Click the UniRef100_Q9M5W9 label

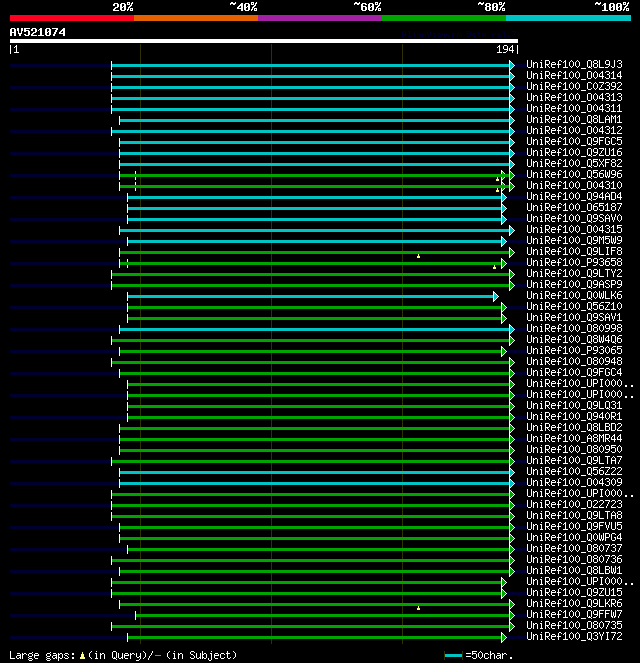click(x=574, y=240)
